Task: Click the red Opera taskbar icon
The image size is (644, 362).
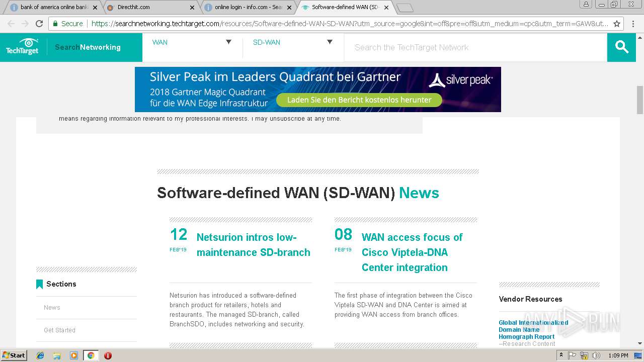Action: coord(108,355)
